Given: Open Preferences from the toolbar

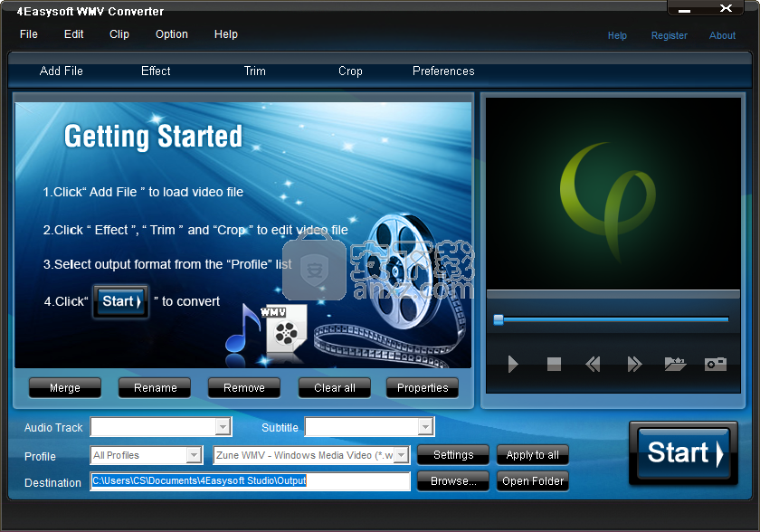Looking at the screenshot, I should [443, 71].
